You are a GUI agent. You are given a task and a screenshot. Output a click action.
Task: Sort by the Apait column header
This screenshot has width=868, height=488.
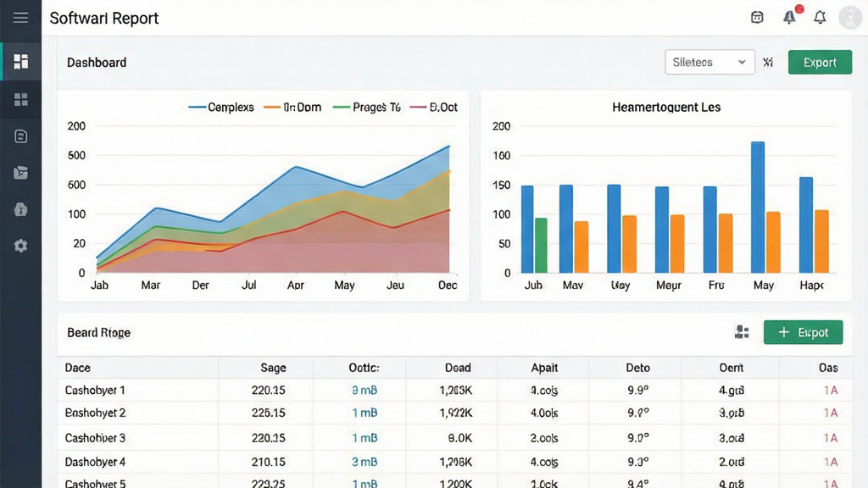(544, 368)
